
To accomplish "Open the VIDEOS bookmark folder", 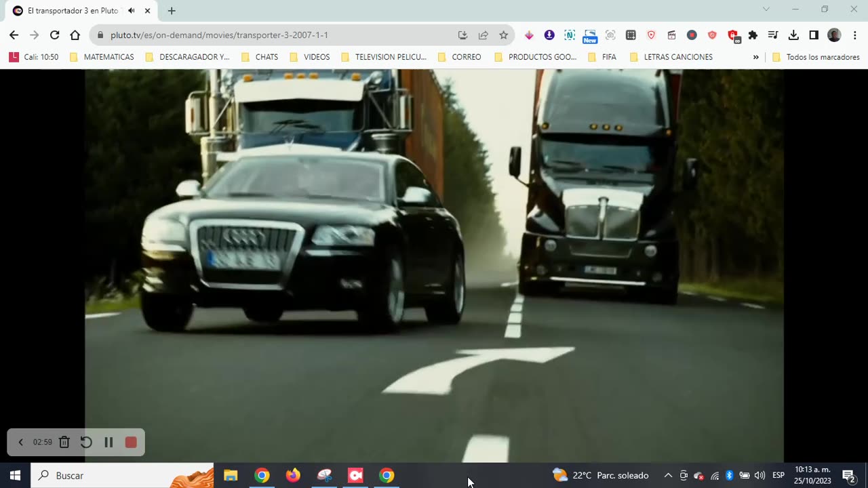I will point(310,57).
